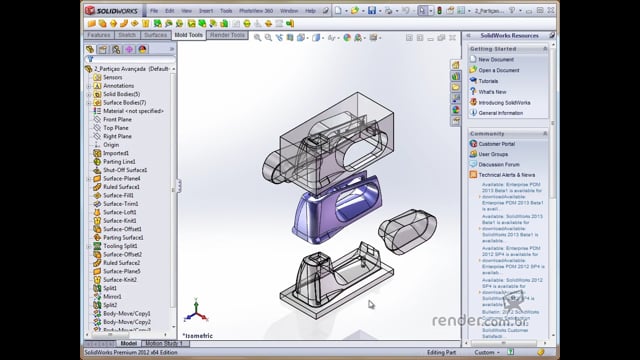Collapse the Community section
Image resolution: width=640 pixels, height=360 pixels.
click(x=545, y=133)
